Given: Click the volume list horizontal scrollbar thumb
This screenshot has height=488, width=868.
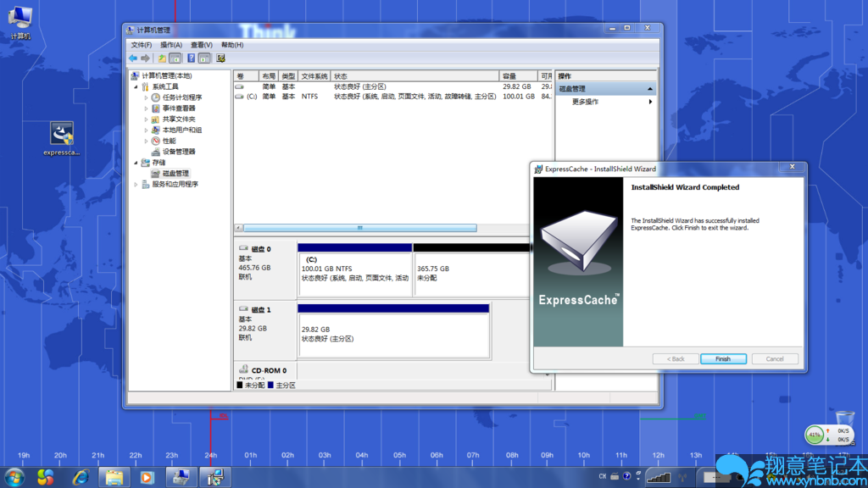Looking at the screenshot, I should (359, 228).
